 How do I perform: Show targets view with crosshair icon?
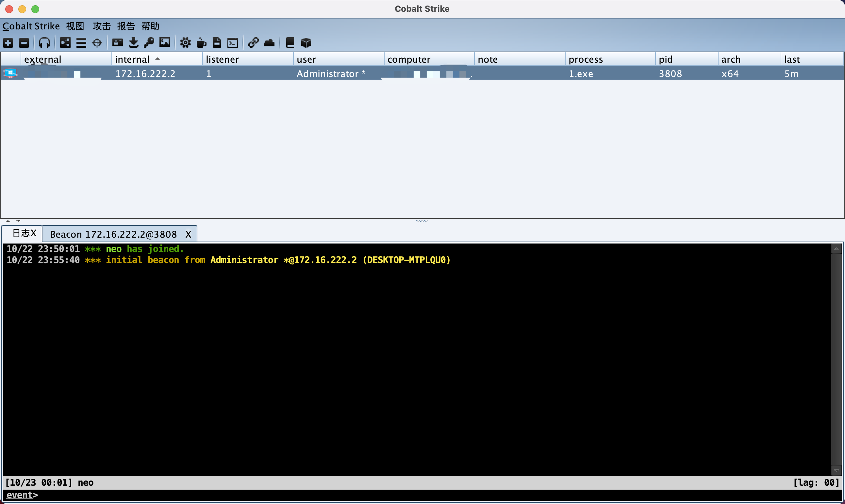[97, 43]
